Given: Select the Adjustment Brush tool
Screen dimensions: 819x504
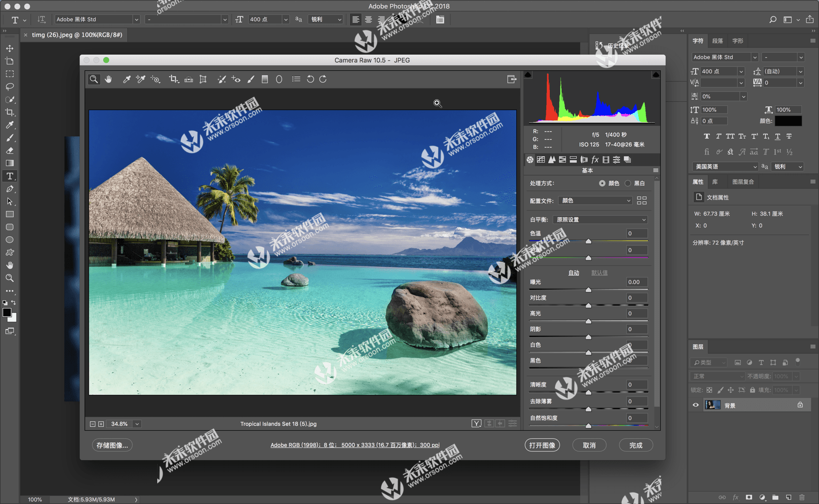Looking at the screenshot, I should pyautogui.click(x=251, y=79).
